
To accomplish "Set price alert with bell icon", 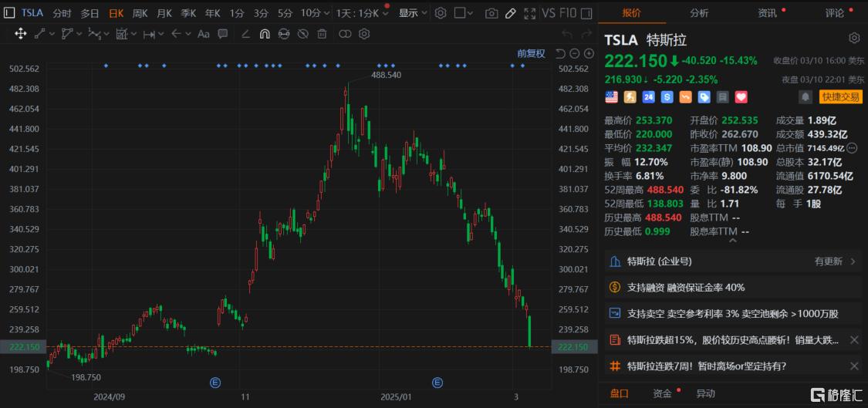I will [x=805, y=97].
